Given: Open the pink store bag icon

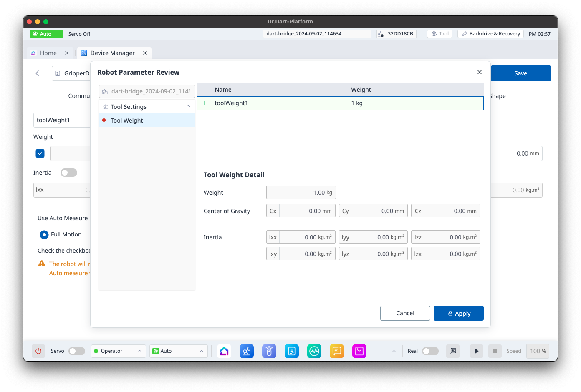Looking at the screenshot, I should pyautogui.click(x=359, y=351).
